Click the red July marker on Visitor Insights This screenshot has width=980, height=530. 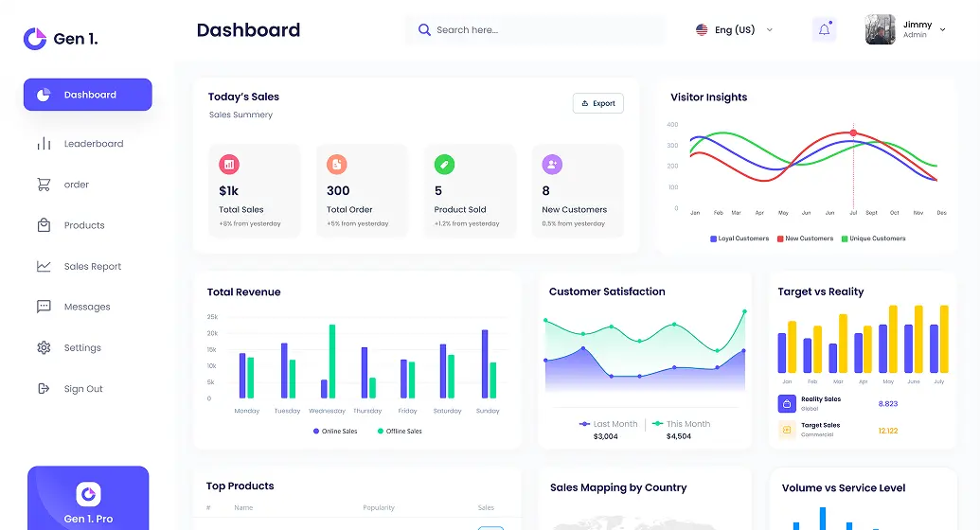pos(853,133)
